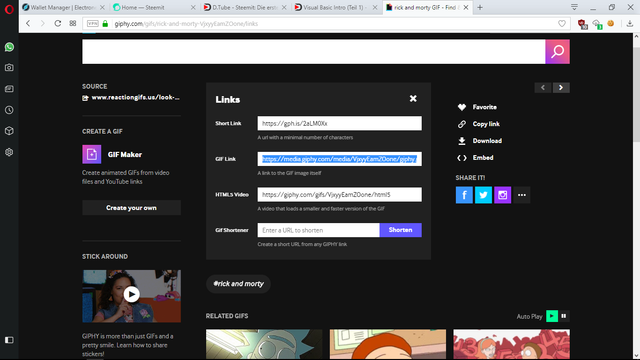The height and width of the screenshot is (360, 640).
Task: Share the GIF on Instagram
Action: [502, 195]
